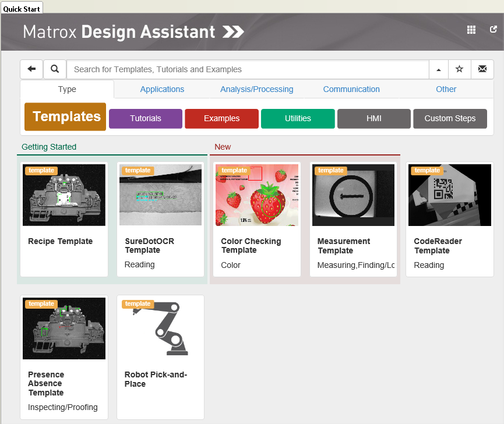The image size is (504, 424).
Task: Open the Analysis/Processing category
Action: click(x=256, y=89)
